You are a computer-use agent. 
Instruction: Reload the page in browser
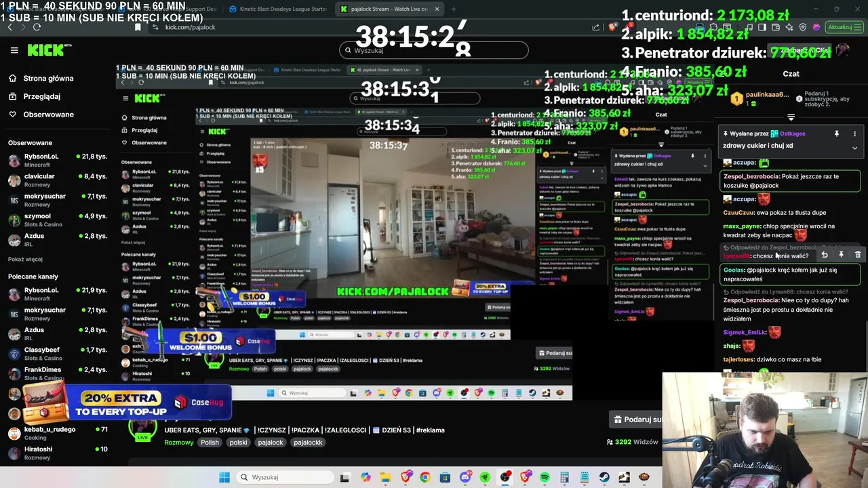point(37,27)
